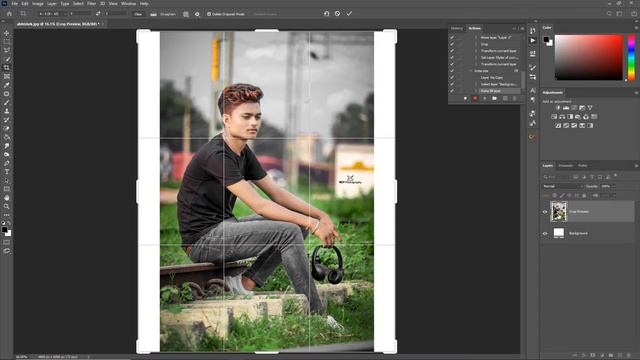
Task: Collapse the action set in Actions panel
Action: tap(471, 71)
